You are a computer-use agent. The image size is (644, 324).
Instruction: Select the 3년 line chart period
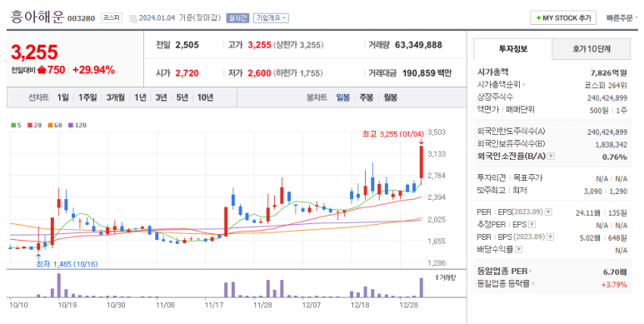pyautogui.click(x=161, y=97)
